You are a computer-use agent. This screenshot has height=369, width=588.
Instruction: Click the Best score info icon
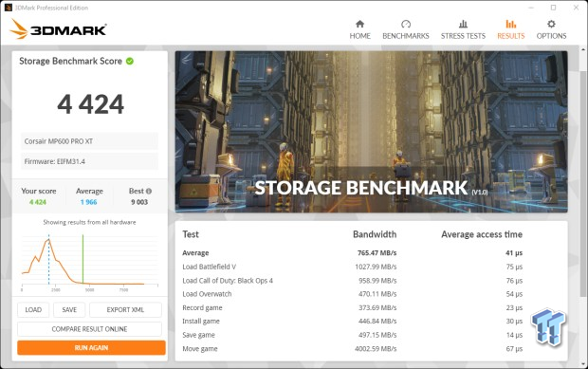149,192
